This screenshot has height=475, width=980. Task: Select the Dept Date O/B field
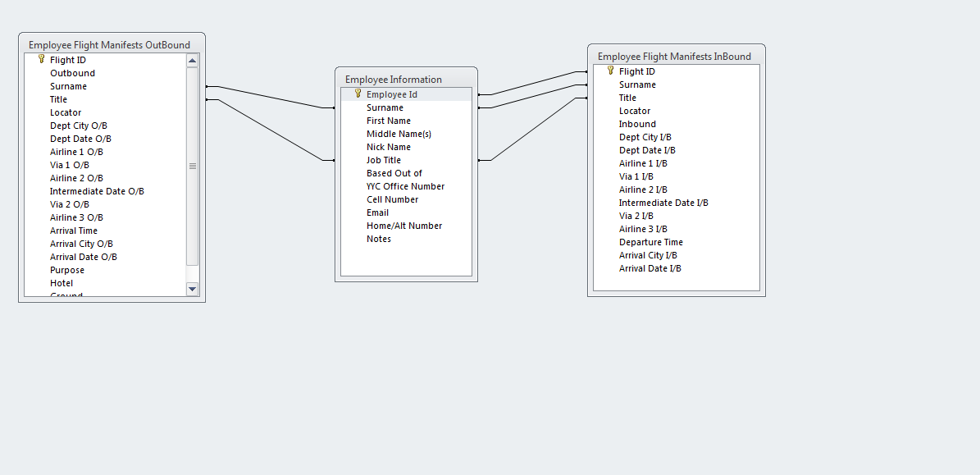point(80,139)
